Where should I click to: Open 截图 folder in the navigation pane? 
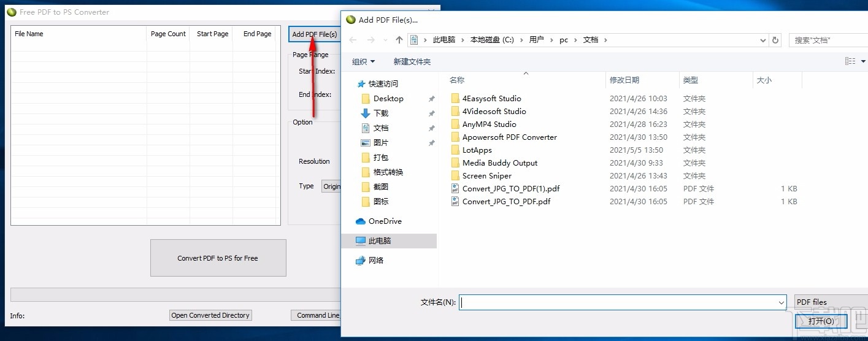[380, 186]
